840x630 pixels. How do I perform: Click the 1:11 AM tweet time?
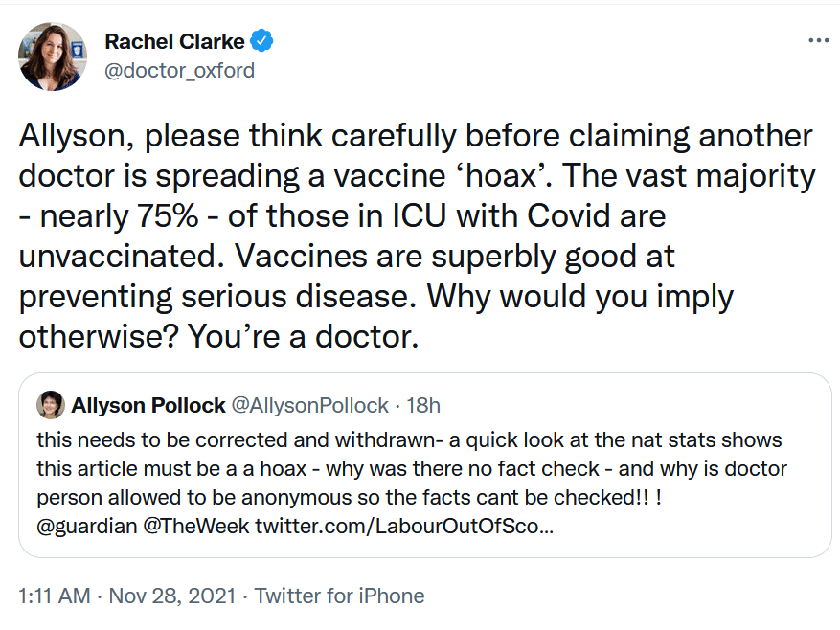pyautogui.click(x=54, y=596)
